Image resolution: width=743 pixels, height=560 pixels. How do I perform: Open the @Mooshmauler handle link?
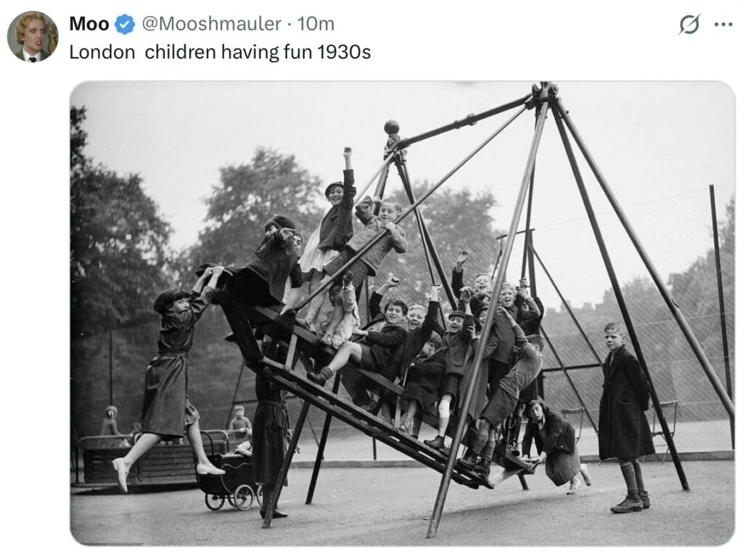pos(211,24)
